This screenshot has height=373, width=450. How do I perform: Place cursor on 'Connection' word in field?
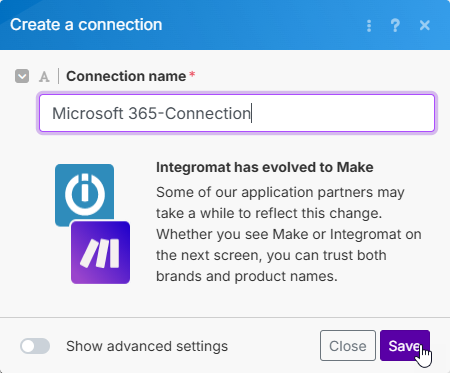(x=207, y=113)
